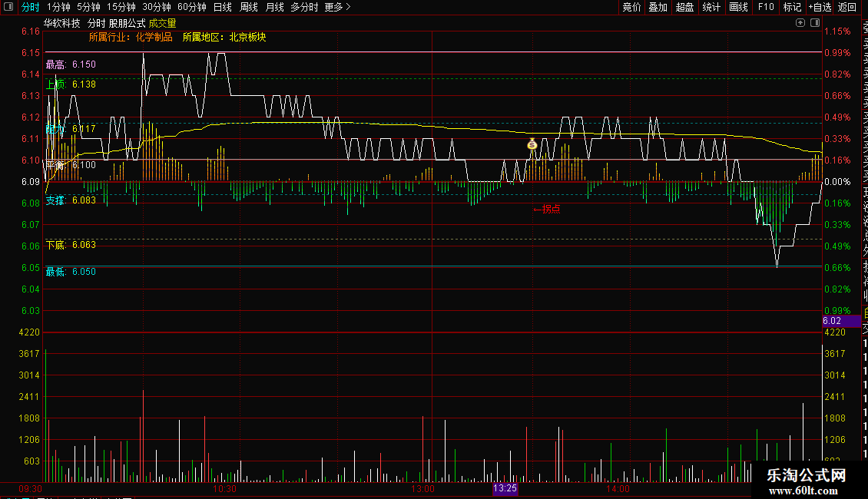Click the 10:30 time axis label
The height and width of the screenshot is (499, 868).
[x=225, y=489]
